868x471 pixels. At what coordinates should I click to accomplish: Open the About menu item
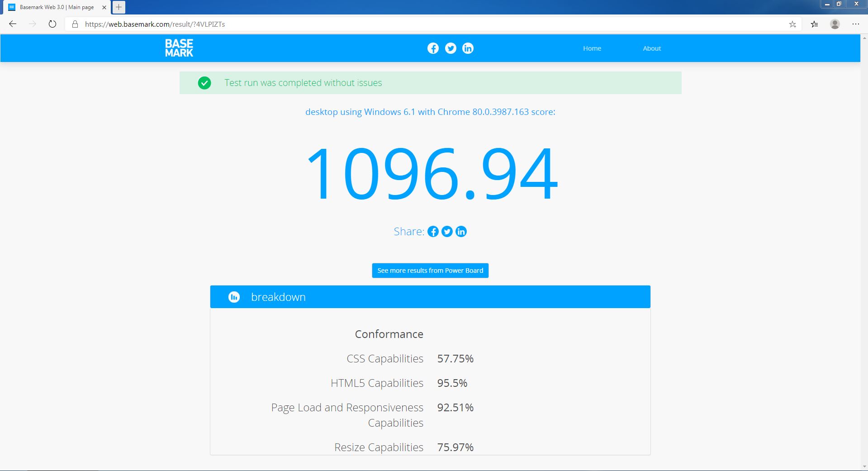click(x=652, y=48)
